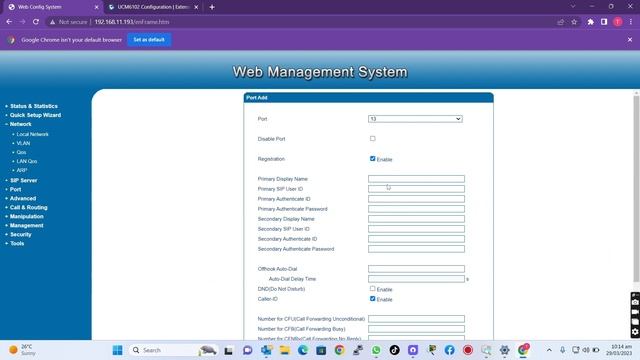Open Microsoft Edge from taskbar
The width and height of the screenshot is (640, 360).
[x=303, y=350]
